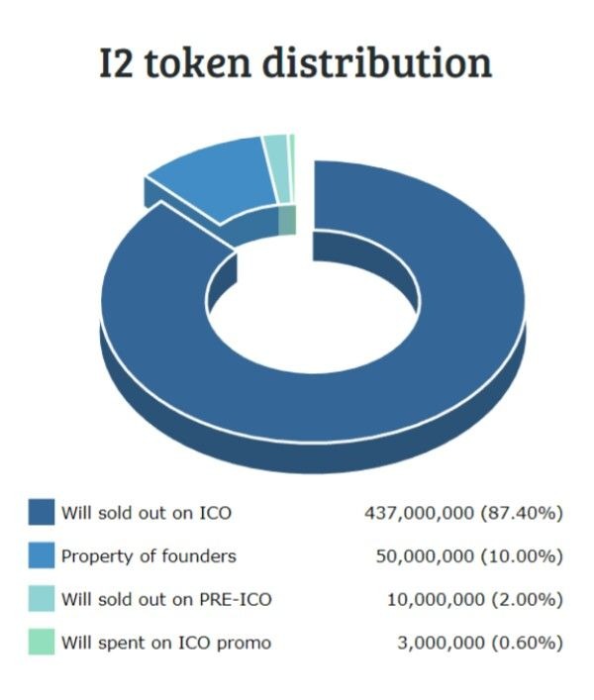Select the 'Will spent on ICO promo' label
594x700 pixels.
tap(165, 643)
